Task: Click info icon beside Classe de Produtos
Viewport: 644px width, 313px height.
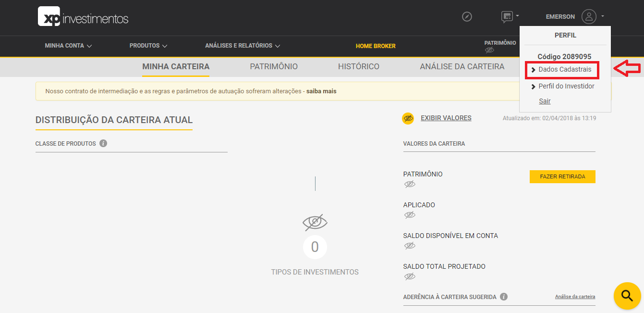Action: [103, 143]
